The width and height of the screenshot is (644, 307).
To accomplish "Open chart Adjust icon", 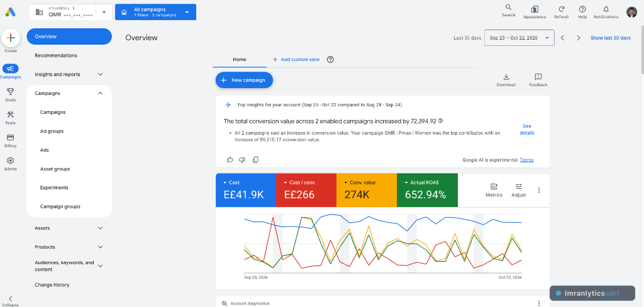I will pos(519,186).
